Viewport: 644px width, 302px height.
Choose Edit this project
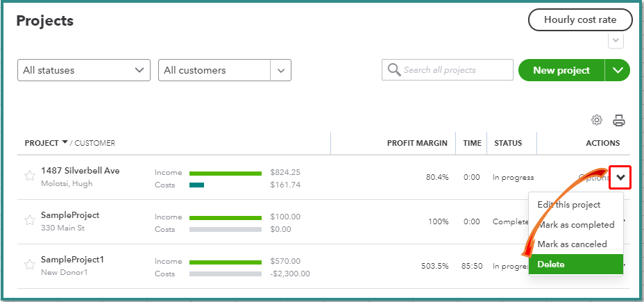tap(568, 205)
